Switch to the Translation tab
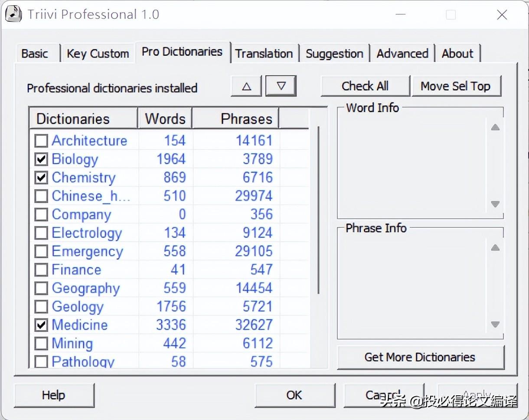Viewport: 529px width, 420px height. tap(264, 54)
